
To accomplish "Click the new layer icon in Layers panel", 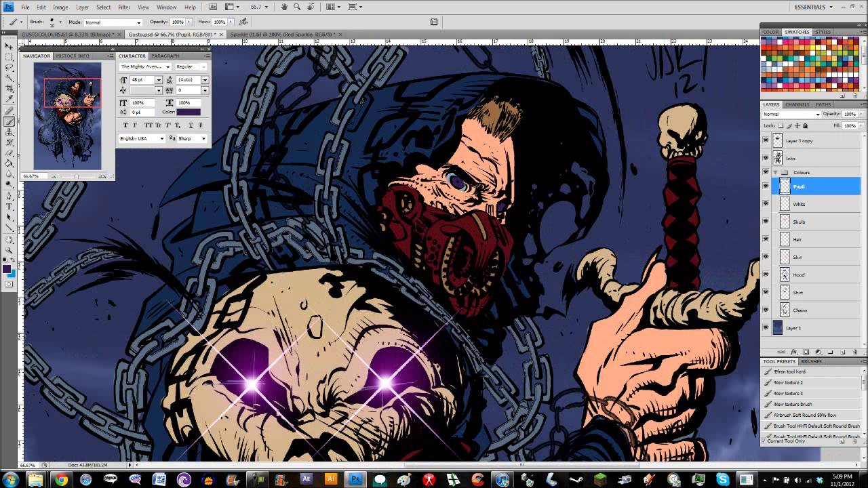I will point(843,352).
